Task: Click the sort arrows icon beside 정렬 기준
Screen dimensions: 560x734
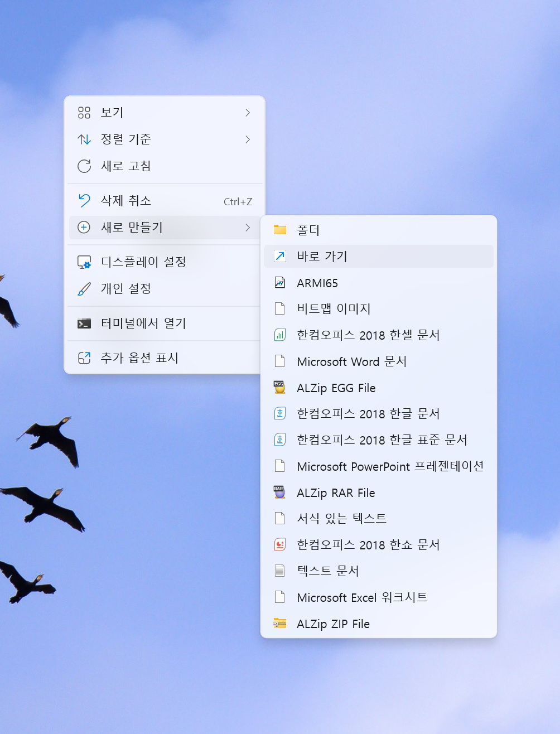Action: coord(84,139)
